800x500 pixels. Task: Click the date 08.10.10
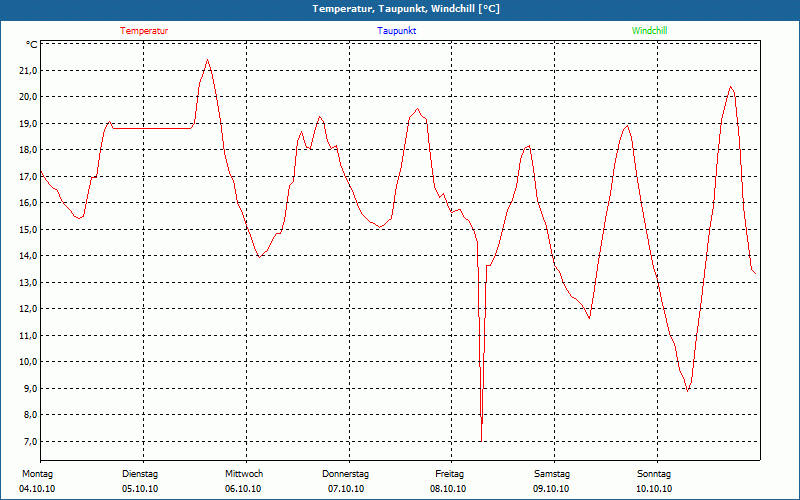(448, 489)
